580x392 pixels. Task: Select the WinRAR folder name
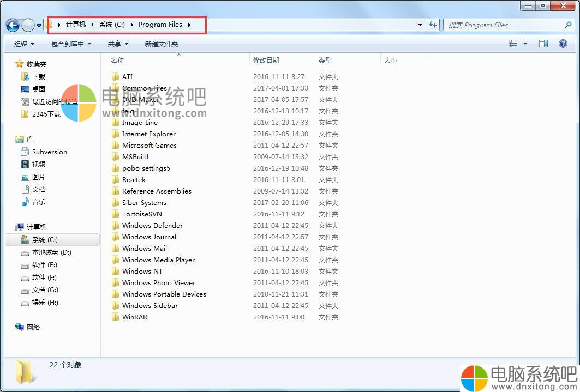click(135, 317)
